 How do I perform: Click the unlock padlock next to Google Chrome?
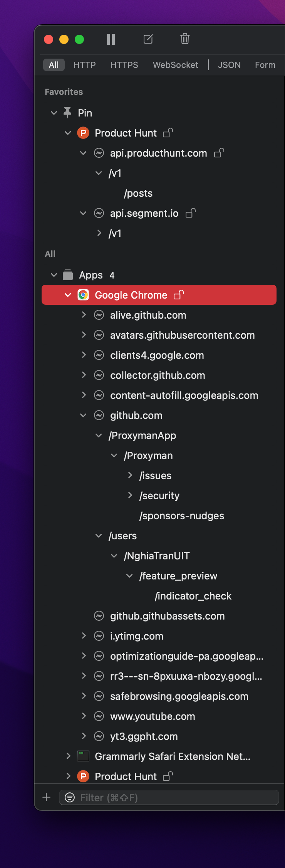point(178,295)
